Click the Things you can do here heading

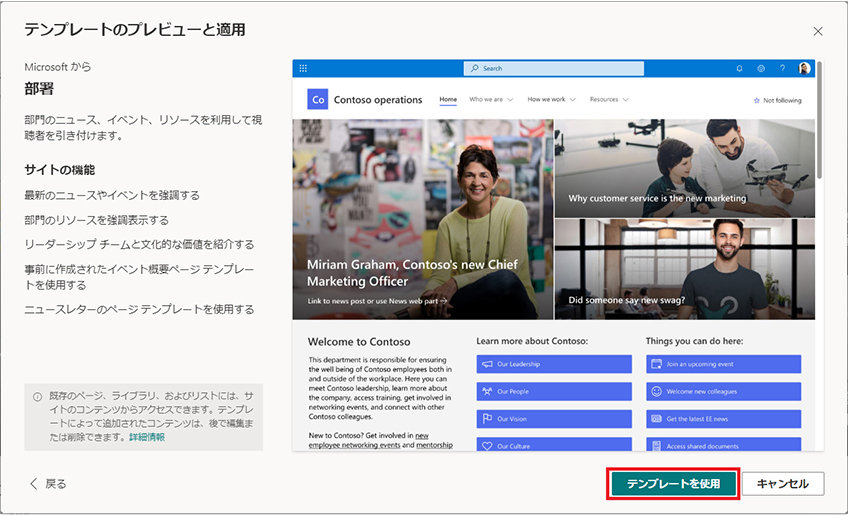pyautogui.click(x=694, y=341)
